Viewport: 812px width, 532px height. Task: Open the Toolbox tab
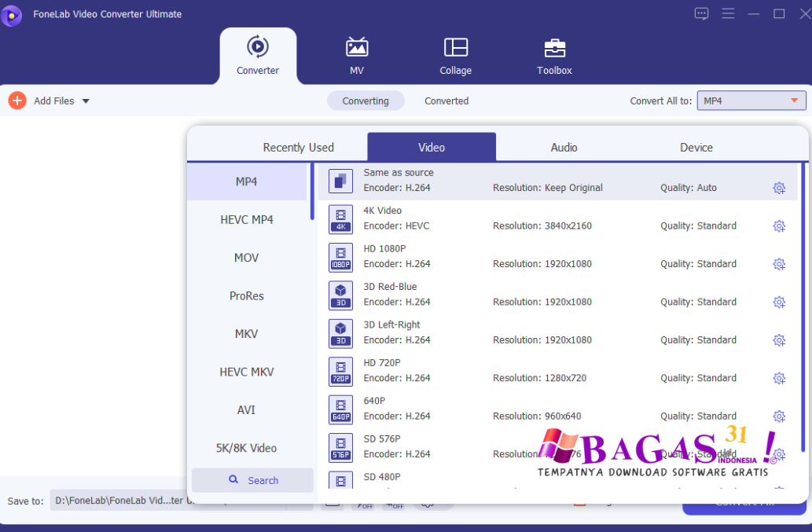pyautogui.click(x=554, y=56)
